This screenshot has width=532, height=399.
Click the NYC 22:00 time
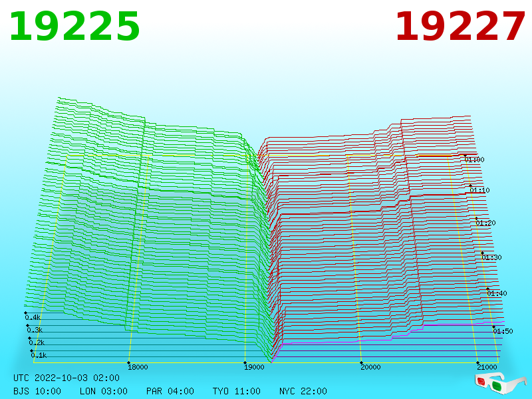303,391
